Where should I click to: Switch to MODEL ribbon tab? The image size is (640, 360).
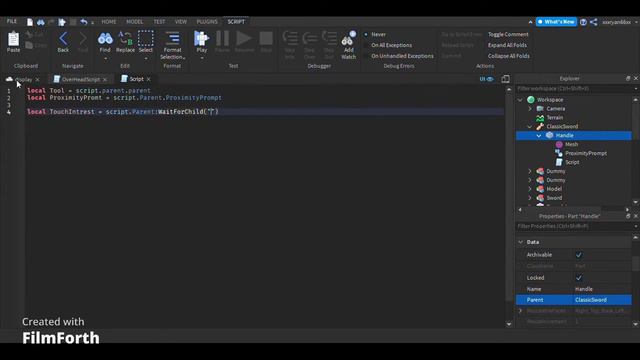click(x=134, y=22)
